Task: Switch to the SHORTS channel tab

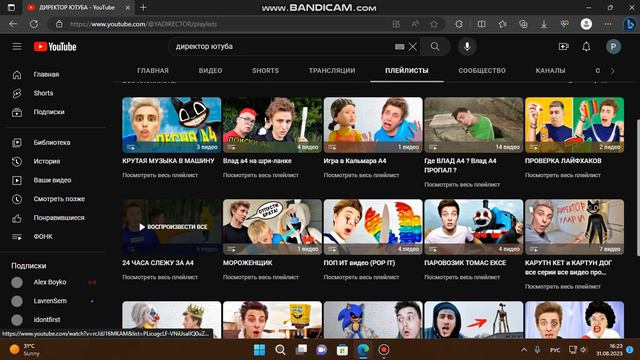Action: click(x=265, y=71)
